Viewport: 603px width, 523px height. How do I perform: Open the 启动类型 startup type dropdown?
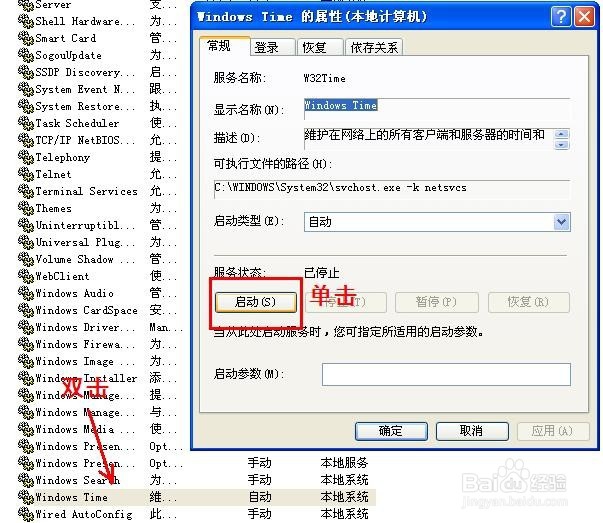[x=561, y=222]
